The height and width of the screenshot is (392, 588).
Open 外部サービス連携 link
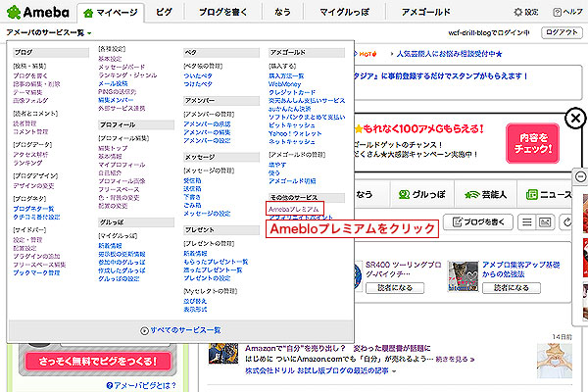[122, 108]
